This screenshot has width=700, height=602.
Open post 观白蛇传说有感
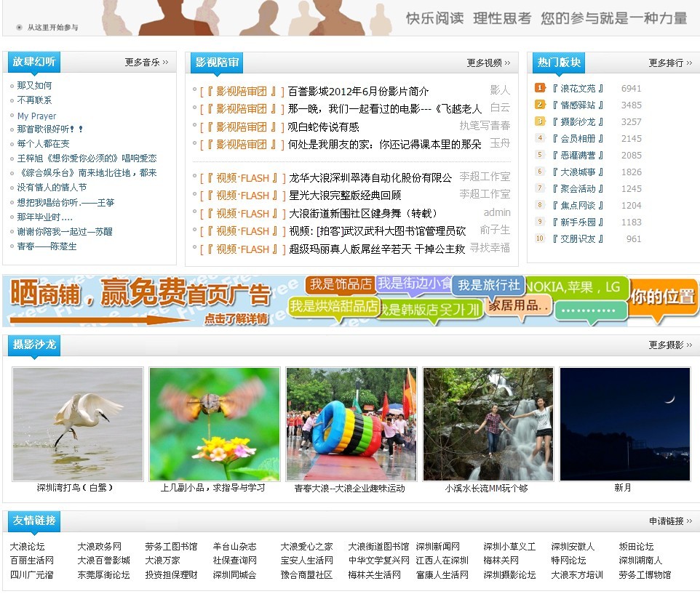tap(324, 127)
